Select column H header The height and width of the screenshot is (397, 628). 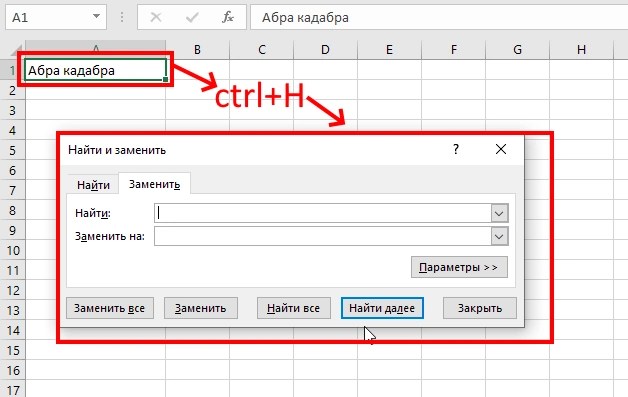pyautogui.click(x=582, y=50)
